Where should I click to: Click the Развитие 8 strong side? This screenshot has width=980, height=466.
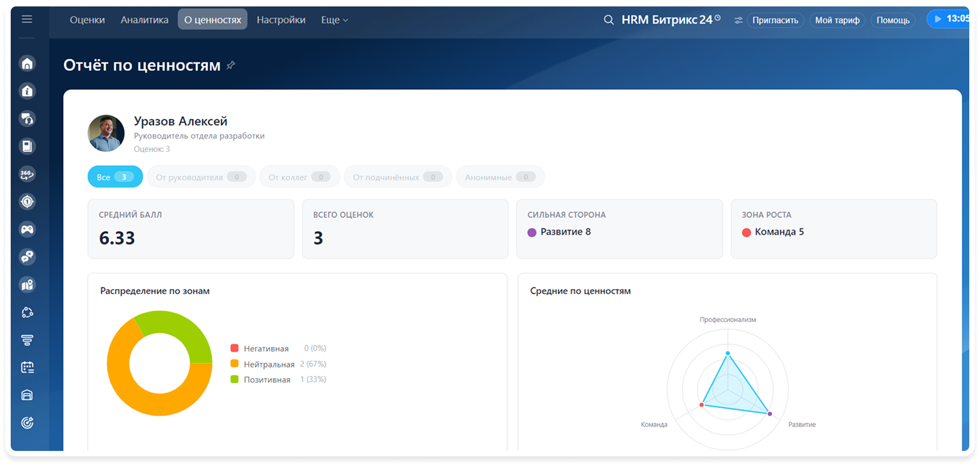coord(566,232)
